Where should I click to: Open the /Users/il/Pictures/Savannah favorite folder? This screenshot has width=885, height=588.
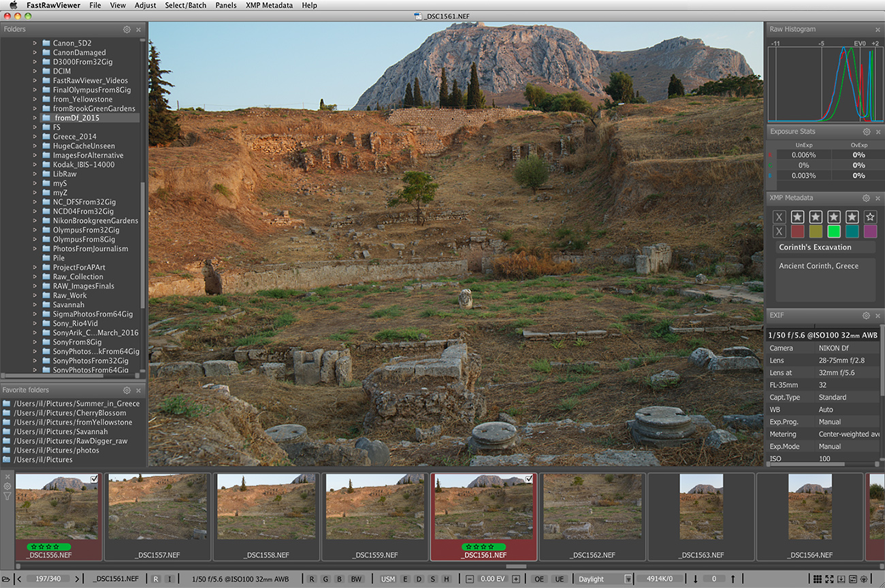(x=60, y=431)
